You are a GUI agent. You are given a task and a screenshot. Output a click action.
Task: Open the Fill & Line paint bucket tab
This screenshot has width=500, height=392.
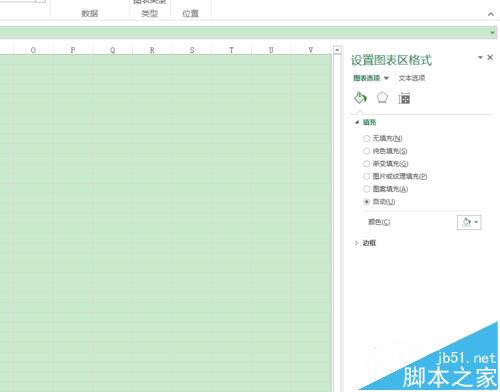tap(360, 98)
